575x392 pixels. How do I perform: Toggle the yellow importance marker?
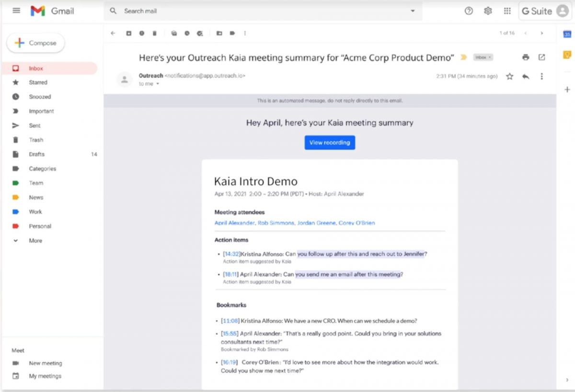click(x=463, y=57)
